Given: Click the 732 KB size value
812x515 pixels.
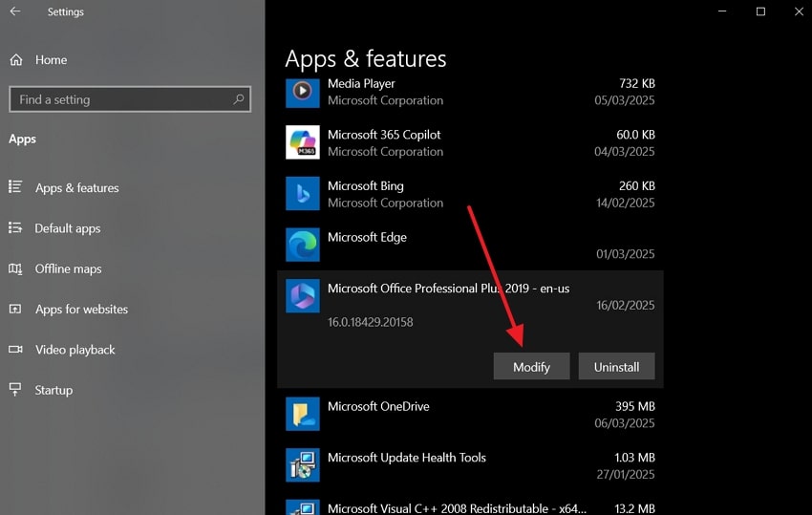Looking at the screenshot, I should point(637,83).
